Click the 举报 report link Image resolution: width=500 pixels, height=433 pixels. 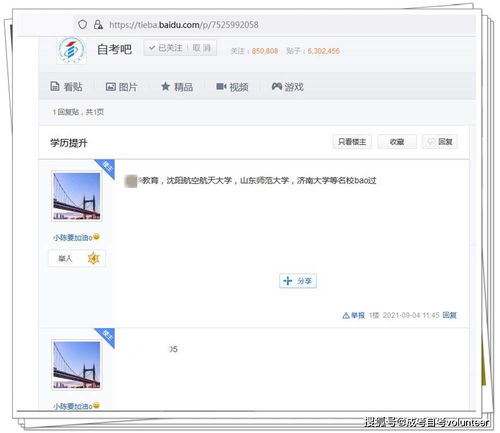coord(354,315)
